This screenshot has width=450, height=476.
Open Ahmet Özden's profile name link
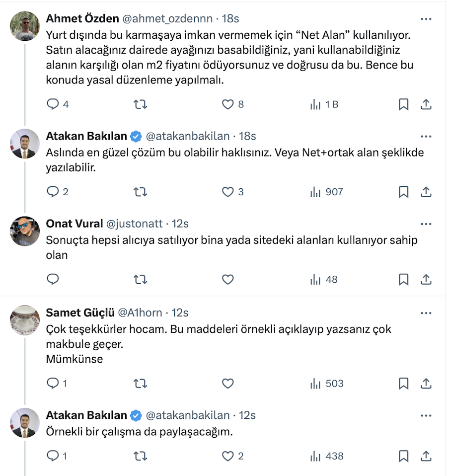[x=82, y=19]
